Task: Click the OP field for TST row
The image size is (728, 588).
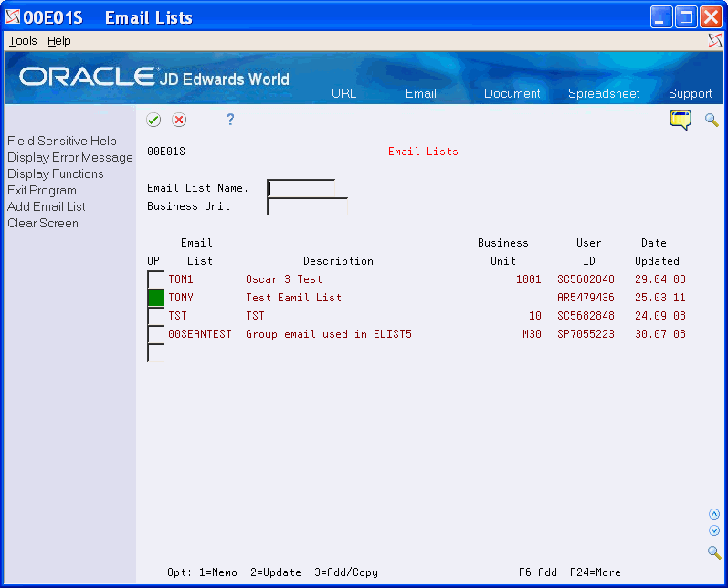Action: tap(155, 316)
